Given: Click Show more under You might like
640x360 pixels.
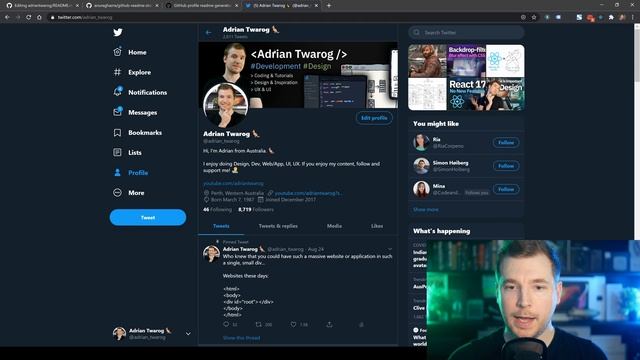Looking at the screenshot, I should tap(426, 209).
